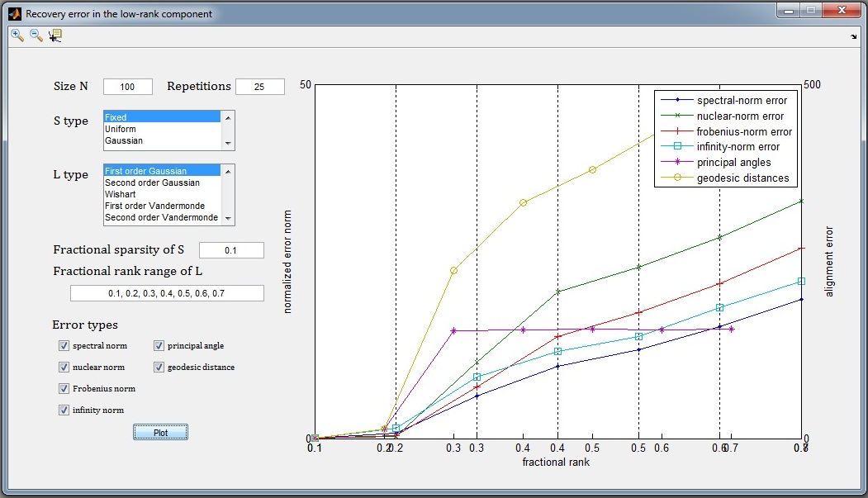Pick Second order Vandermonde L type
Screen dimensions: 868x498
[x=161, y=218]
